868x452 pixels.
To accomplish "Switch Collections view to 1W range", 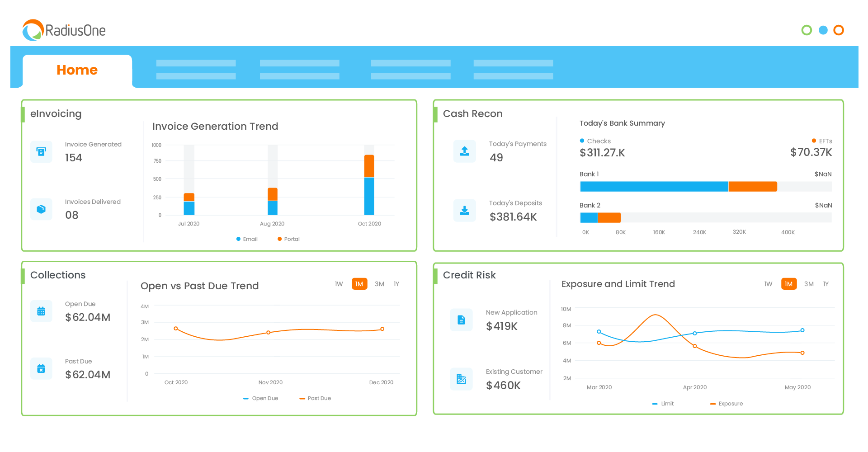I will [339, 283].
